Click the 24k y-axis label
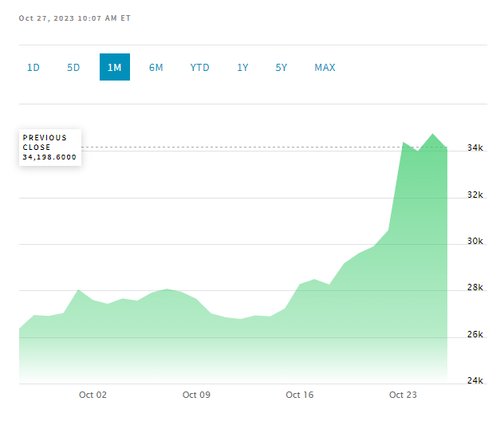The image size is (504, 425). [475, 381]
